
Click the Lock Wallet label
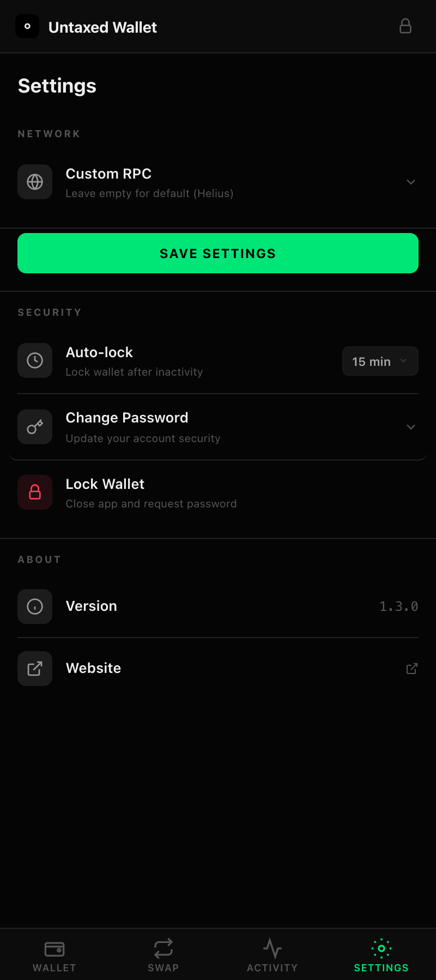[x=105, y=484]
